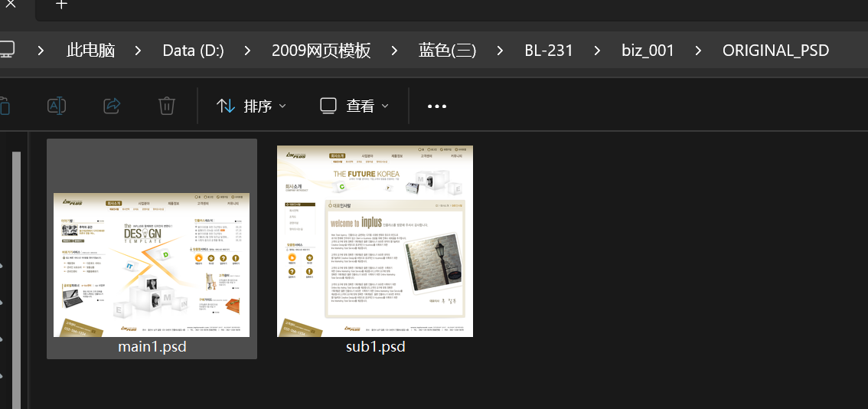868x409 pixels.
Task: Click the rename icon in toolbar
Action: 57,105
